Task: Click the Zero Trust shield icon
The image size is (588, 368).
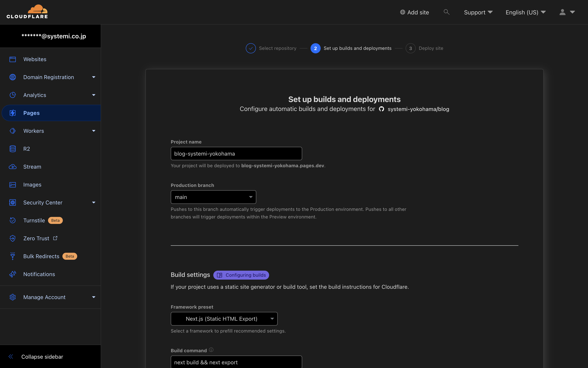Action: point(13,238)
